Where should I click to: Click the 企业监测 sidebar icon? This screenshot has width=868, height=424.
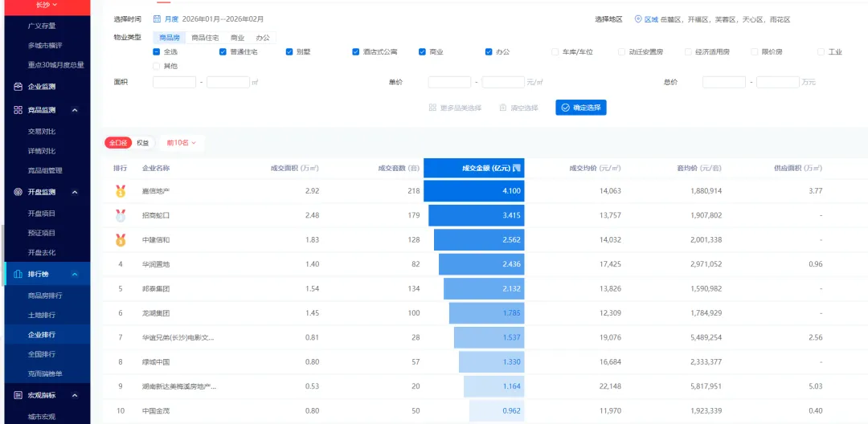pos(18,86)
